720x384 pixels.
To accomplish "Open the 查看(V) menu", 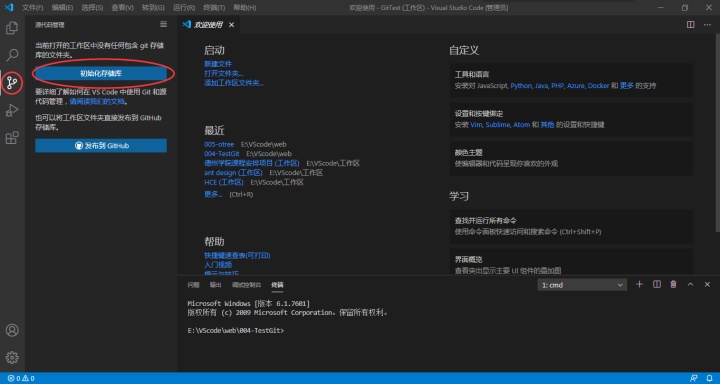I will pyautogui.click(x=123, y=8).
